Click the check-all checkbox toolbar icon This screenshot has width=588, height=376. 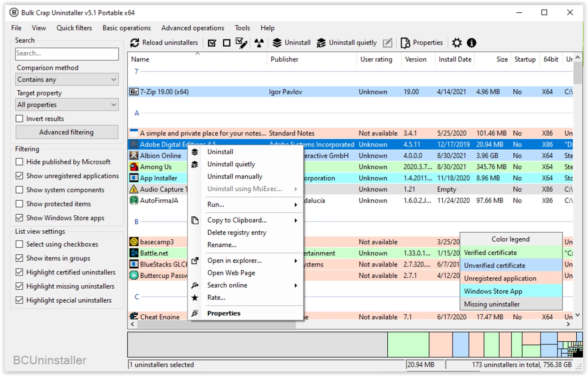(x=212, y=43)
